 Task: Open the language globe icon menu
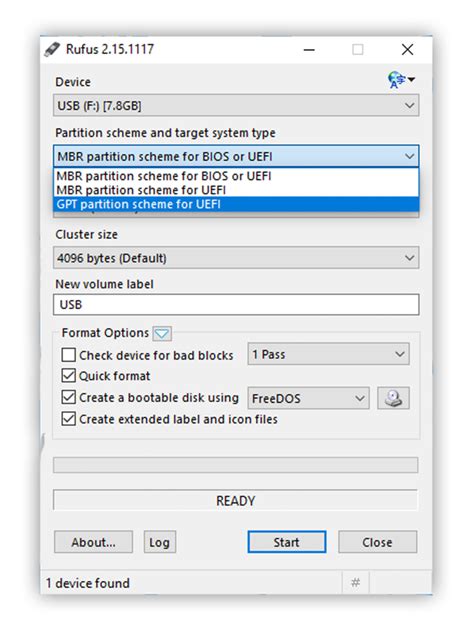pyautogui.click(x=401, y=79)
